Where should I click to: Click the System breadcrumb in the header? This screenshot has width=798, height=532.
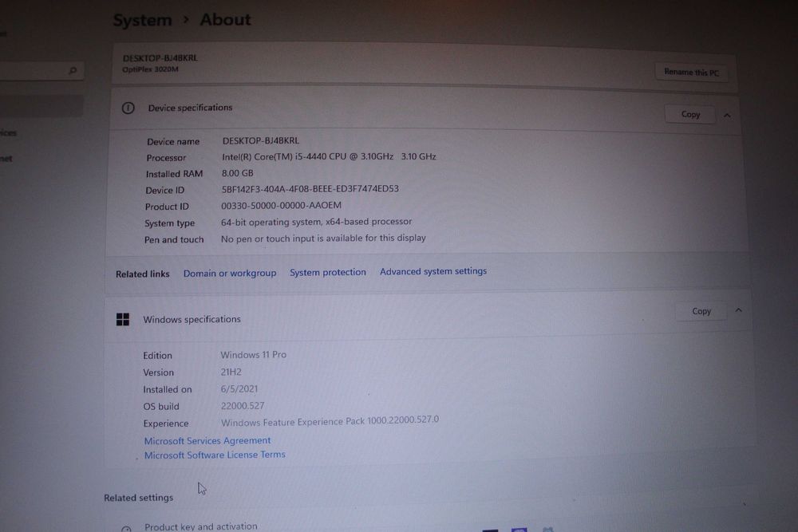(x=143, y=21)
